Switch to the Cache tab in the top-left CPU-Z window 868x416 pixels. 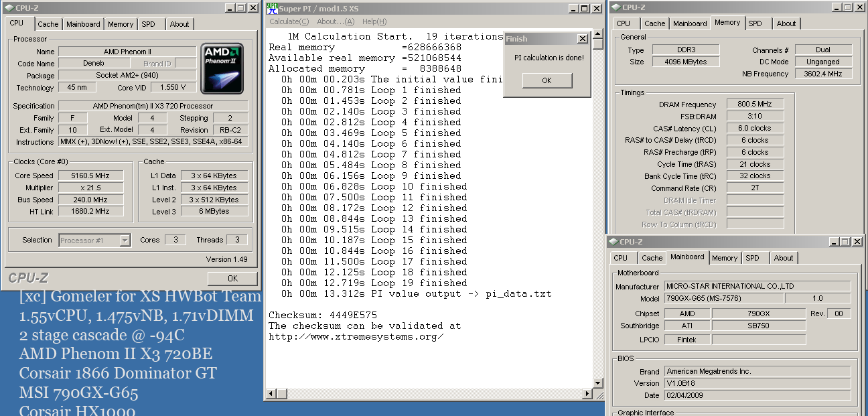pos(48,24)
